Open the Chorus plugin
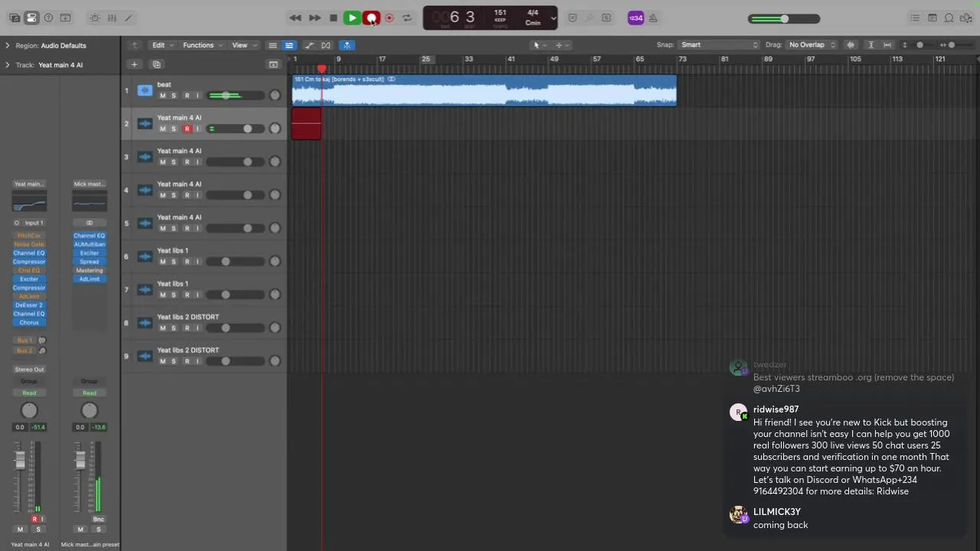980x551 pixels. tap(29, 322)
